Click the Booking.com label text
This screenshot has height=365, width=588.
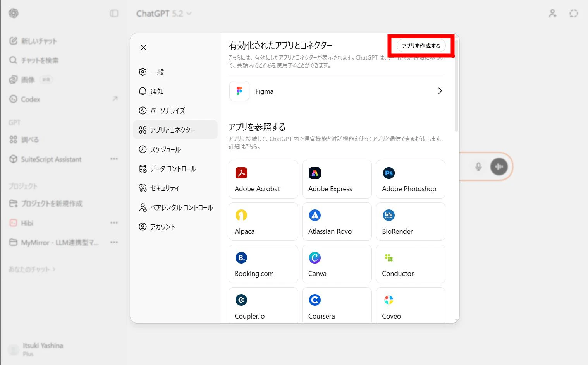(254, 274)
